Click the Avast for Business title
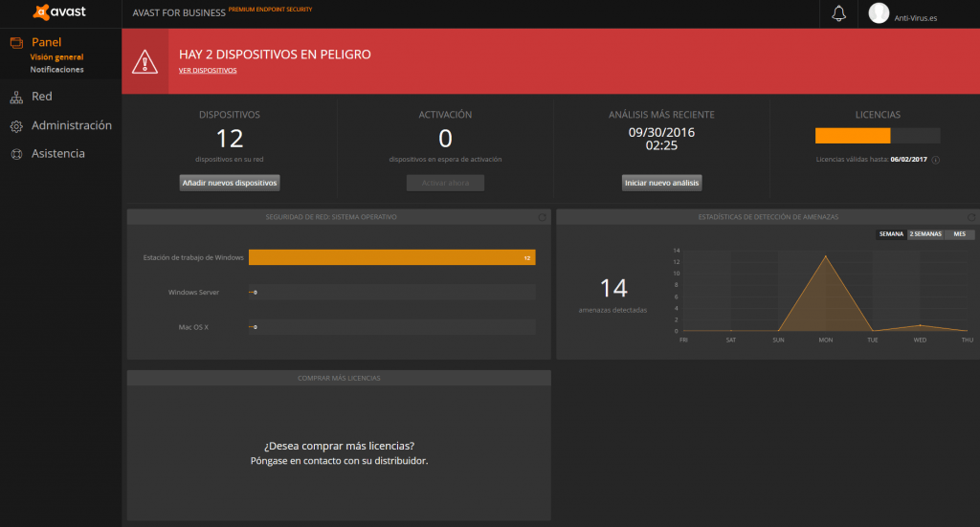980x527 pixels. tap(179, 12)
